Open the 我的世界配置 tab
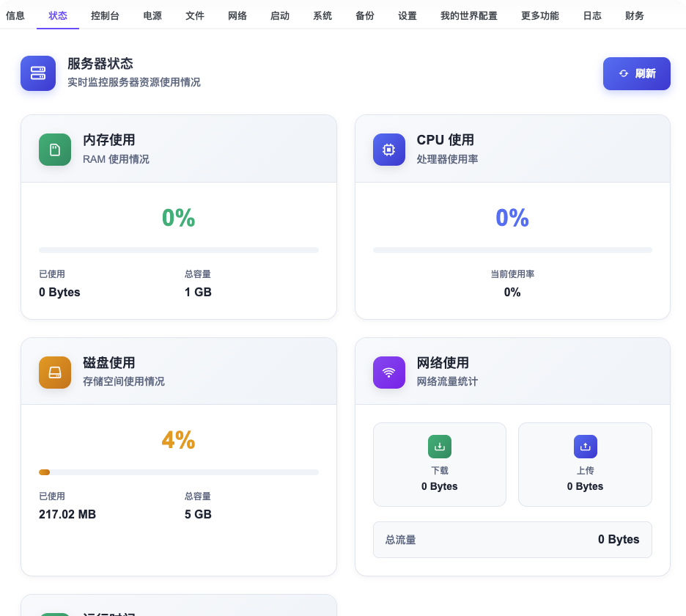Viewport: 686px width, 616px height. [469, 15]
